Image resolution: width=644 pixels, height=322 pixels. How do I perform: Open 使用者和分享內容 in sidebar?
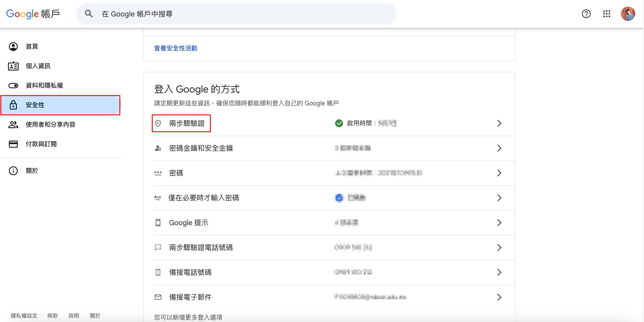tap(50, 124)
